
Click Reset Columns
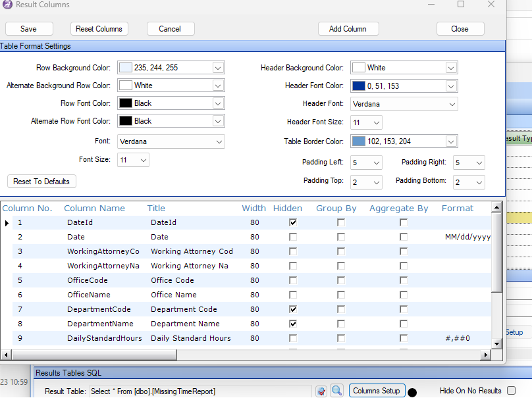pos(99,29)
